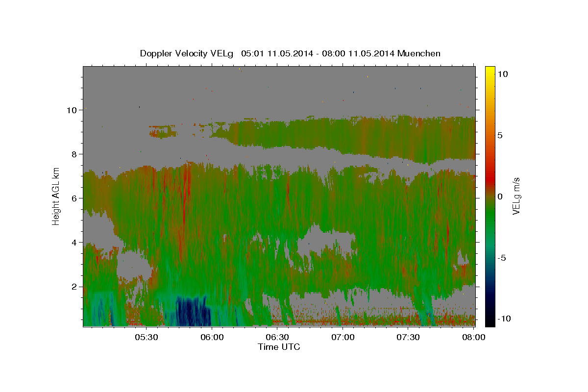This screenshot has width=588, height=392.
Task: Click the yellow top of the colorbar
Action: [x=490, y=71]
